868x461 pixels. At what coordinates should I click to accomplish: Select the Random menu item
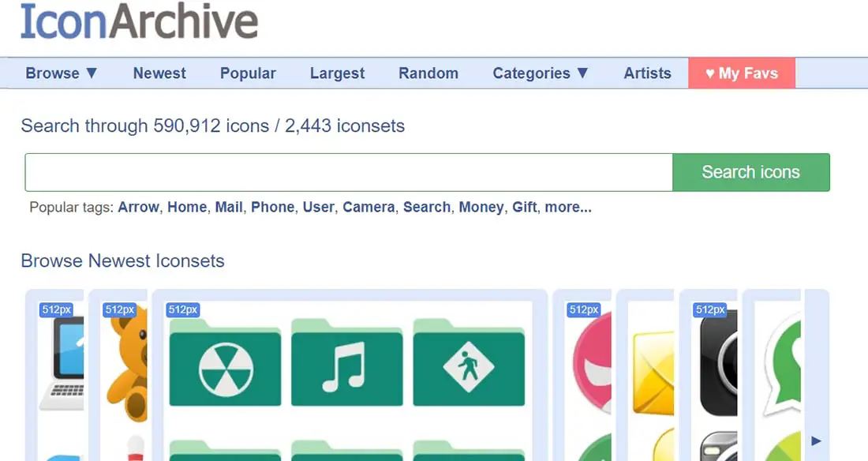pyautogui.click(x=428, y=73)
